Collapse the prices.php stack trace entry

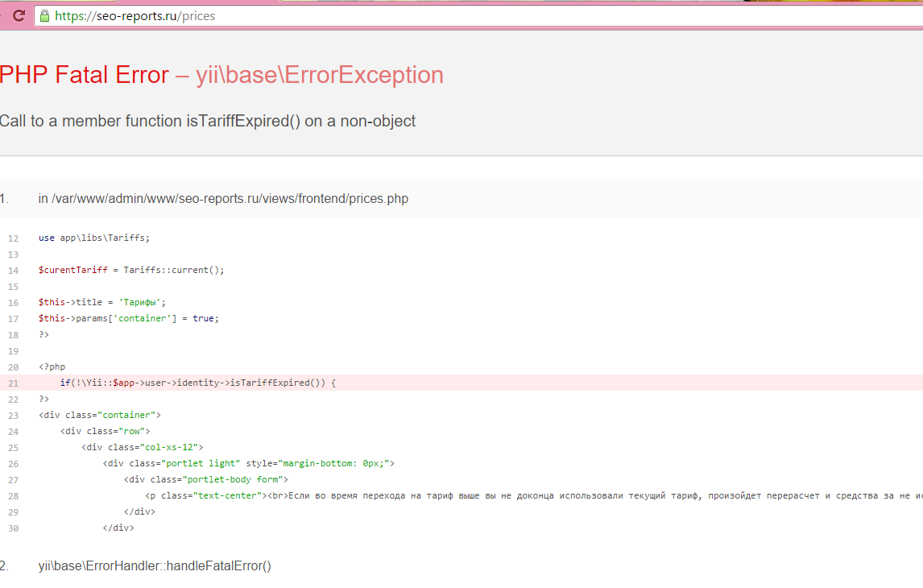[x=223, y=199]
